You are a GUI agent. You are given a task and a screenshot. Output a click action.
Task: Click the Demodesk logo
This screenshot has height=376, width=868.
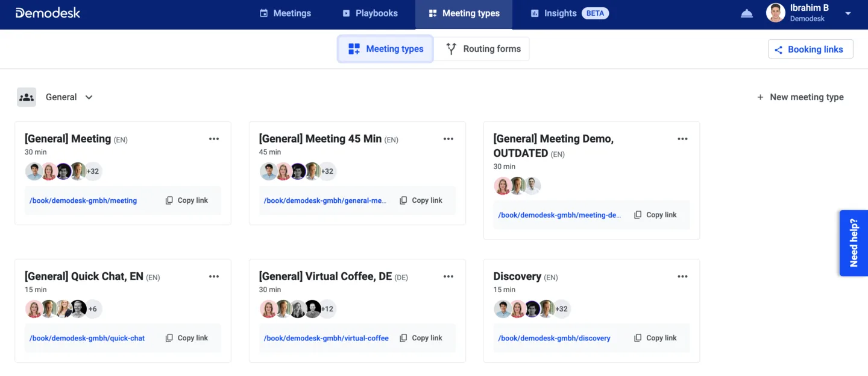click(48, 13)
